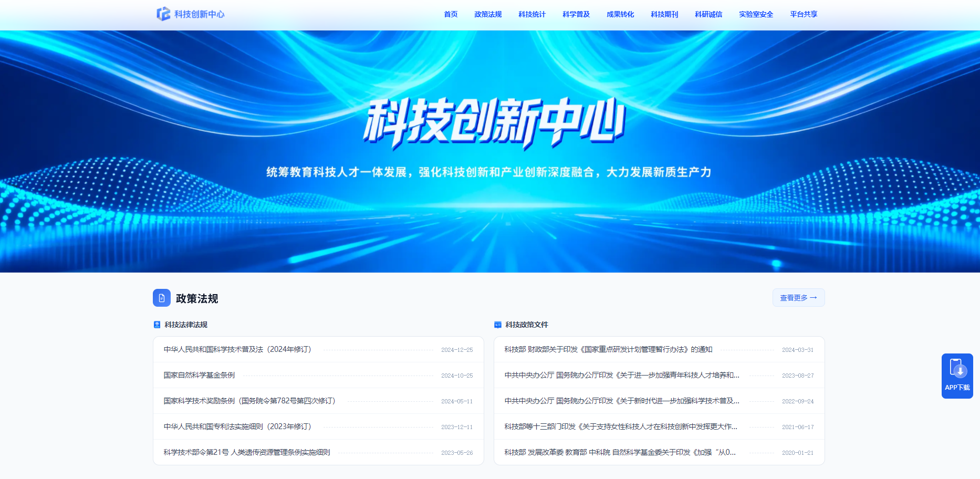Click the 政策法规 document section icon

[x=161, y=298]
